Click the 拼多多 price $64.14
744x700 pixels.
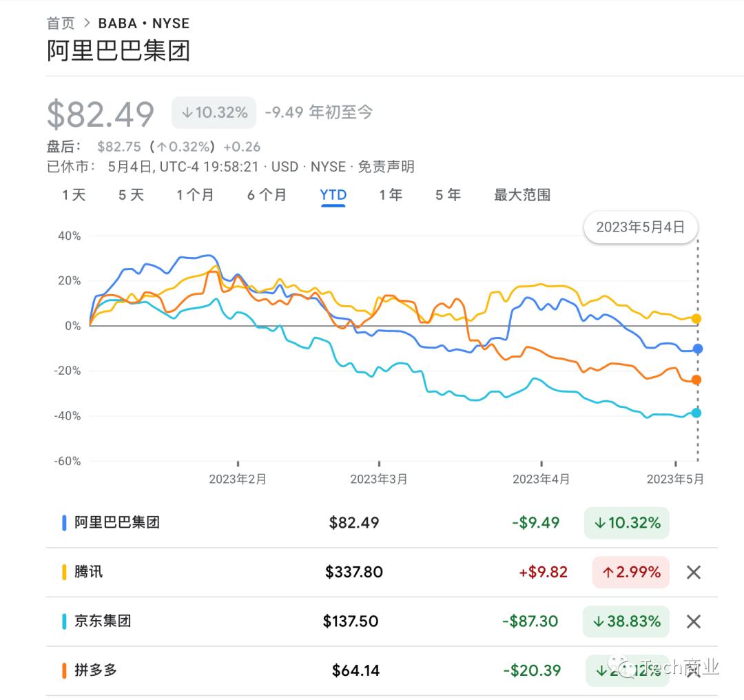(x=356, y=670)
